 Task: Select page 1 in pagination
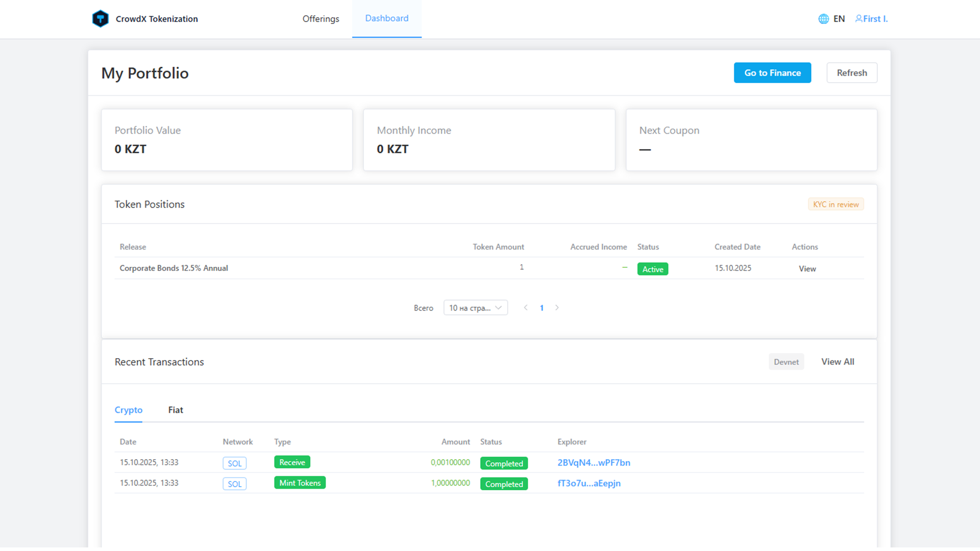pos(542,308)
